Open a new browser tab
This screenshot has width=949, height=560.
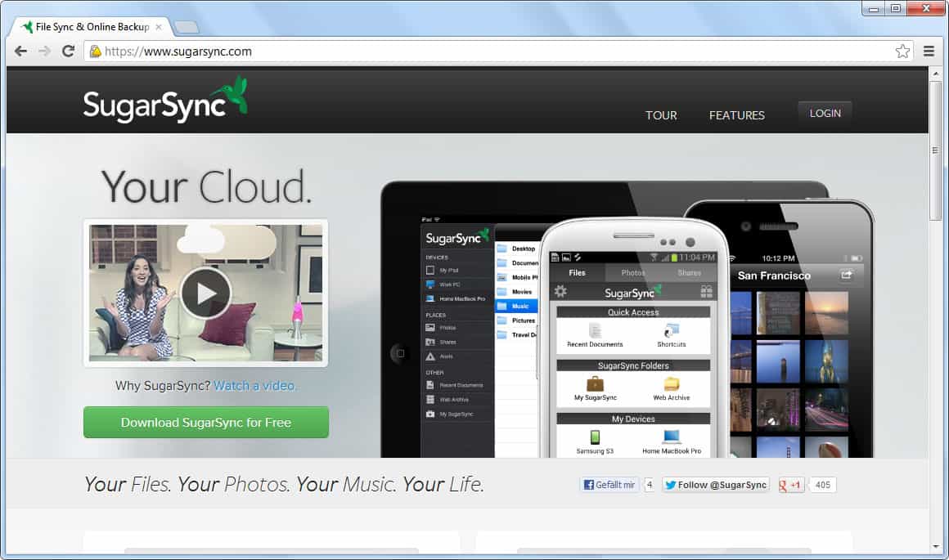point(186,27)
